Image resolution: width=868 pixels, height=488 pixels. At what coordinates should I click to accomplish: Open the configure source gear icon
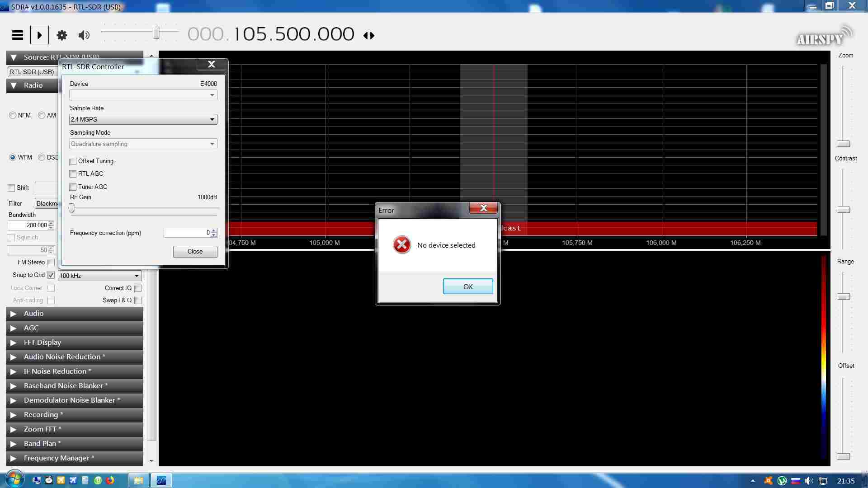click(62, 35)
